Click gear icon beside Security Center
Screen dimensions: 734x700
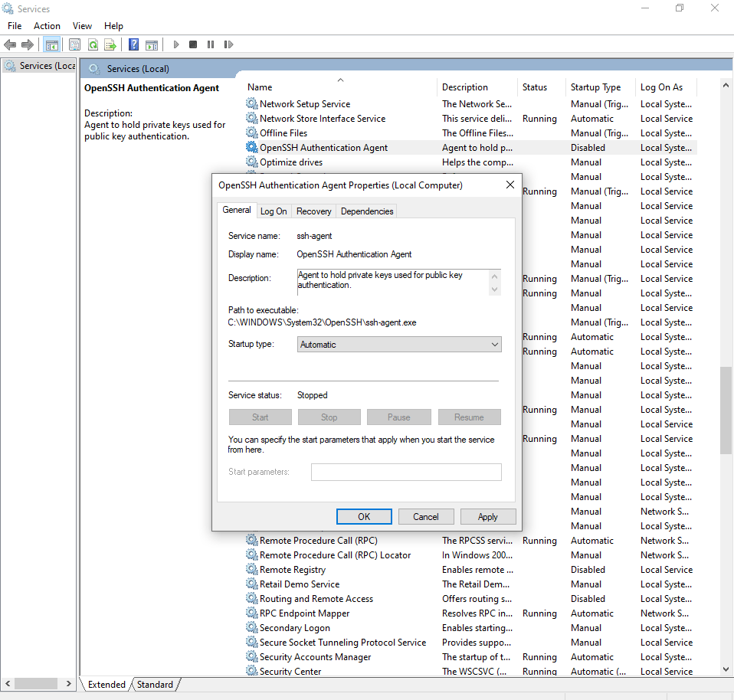pos(252,671)
